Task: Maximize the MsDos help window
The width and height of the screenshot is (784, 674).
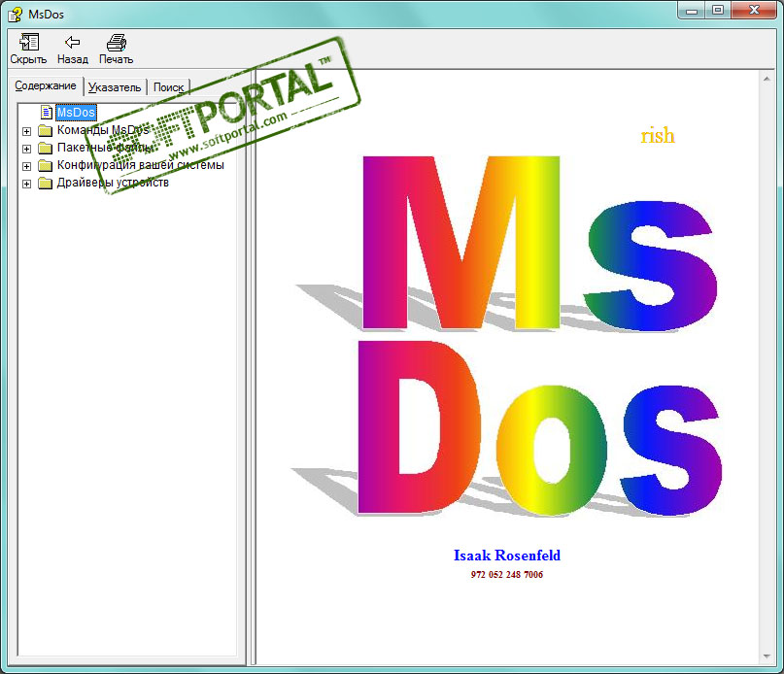Action: tap(718, 11)
